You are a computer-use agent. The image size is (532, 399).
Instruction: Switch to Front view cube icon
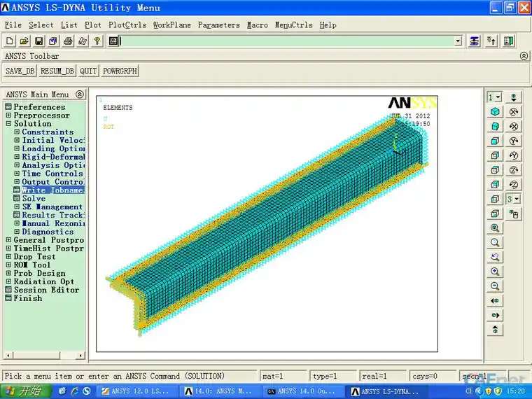495,141
